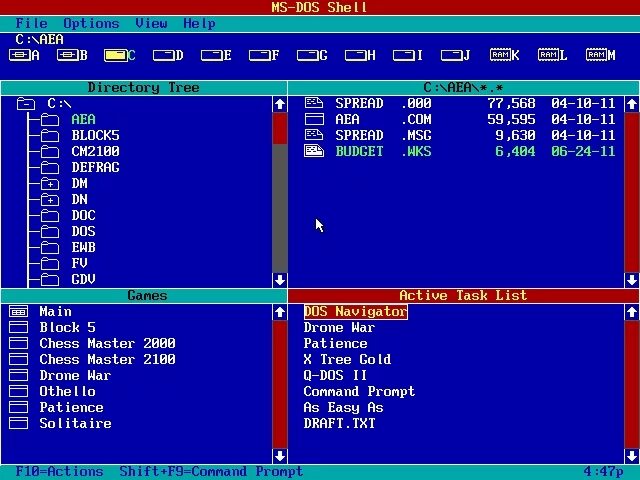640x480 pixels.
Task: Switch to drive E
Action: [x=216, y=55]
